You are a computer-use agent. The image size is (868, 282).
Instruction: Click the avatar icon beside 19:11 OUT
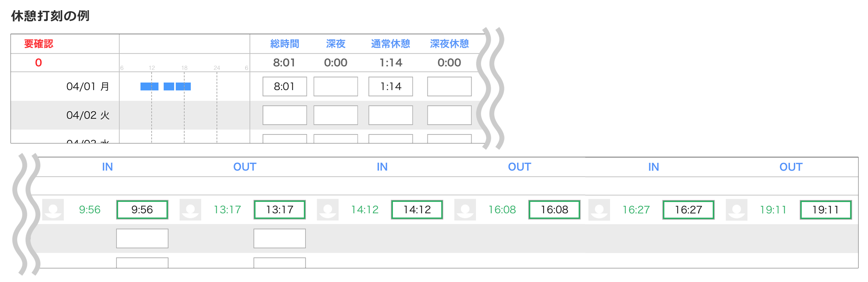click(736, 210)
